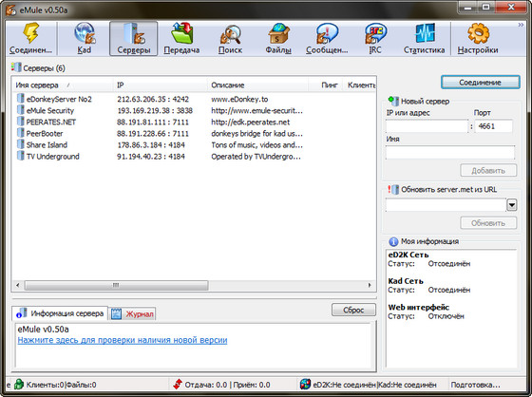Click status bar text Подготовка...
Image resolution: width=532 pixels, height=397 pixels.
click(x=475, y=385)
